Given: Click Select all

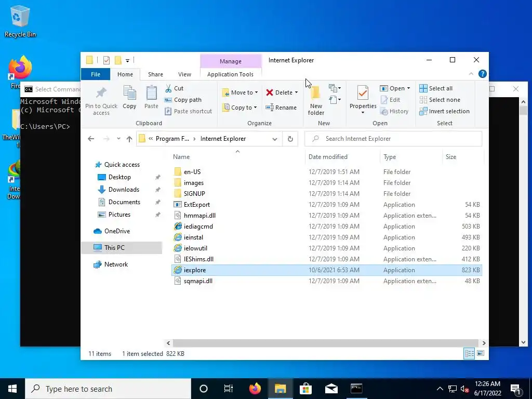Looking at the screenshot, I should [436, 88].
